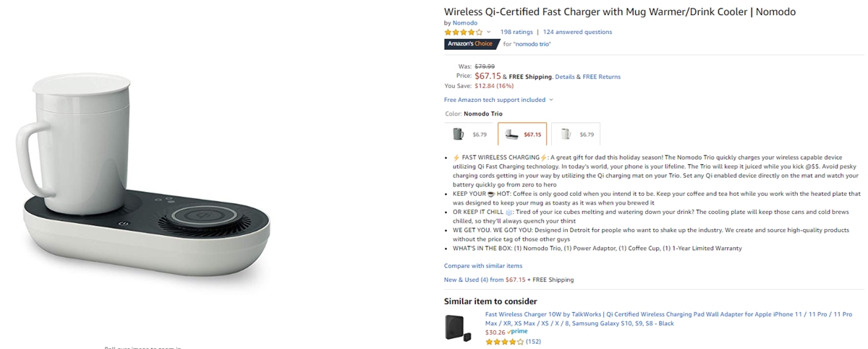This screenshot has width=868, height=349.
Task: View the 124 answered questions
Action: (x=577, y=32)
